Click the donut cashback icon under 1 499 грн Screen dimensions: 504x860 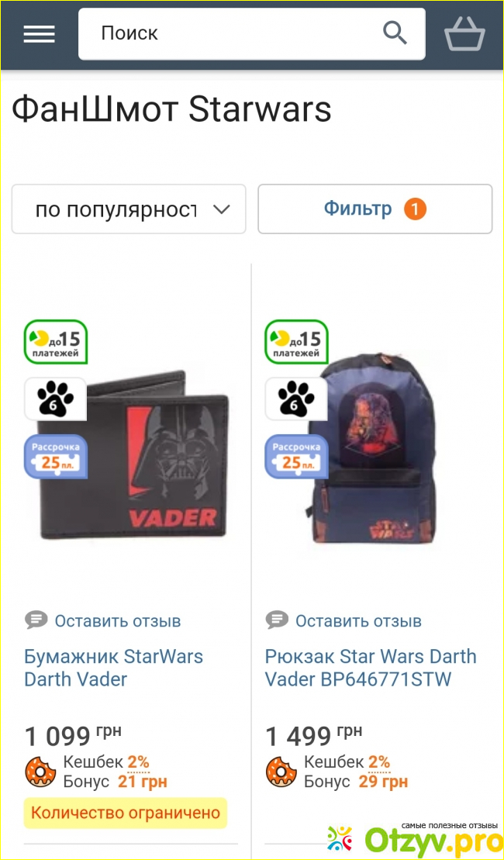click(281, 772)
